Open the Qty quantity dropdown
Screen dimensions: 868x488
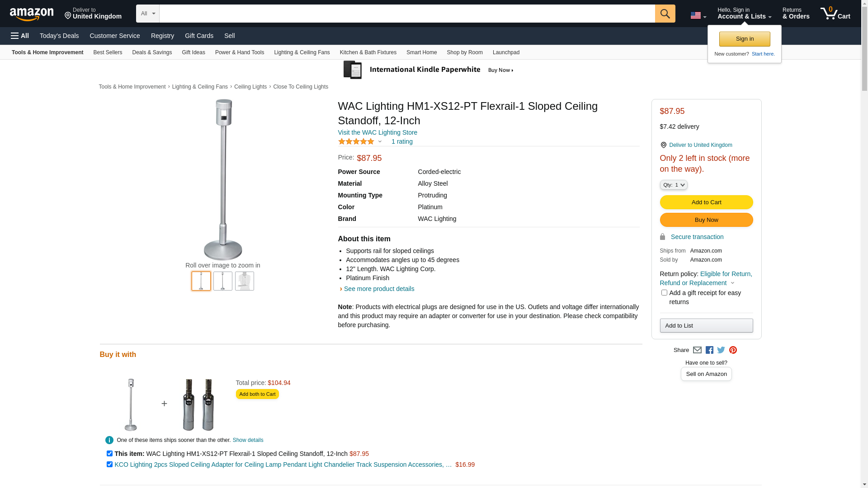click(674, 185)
